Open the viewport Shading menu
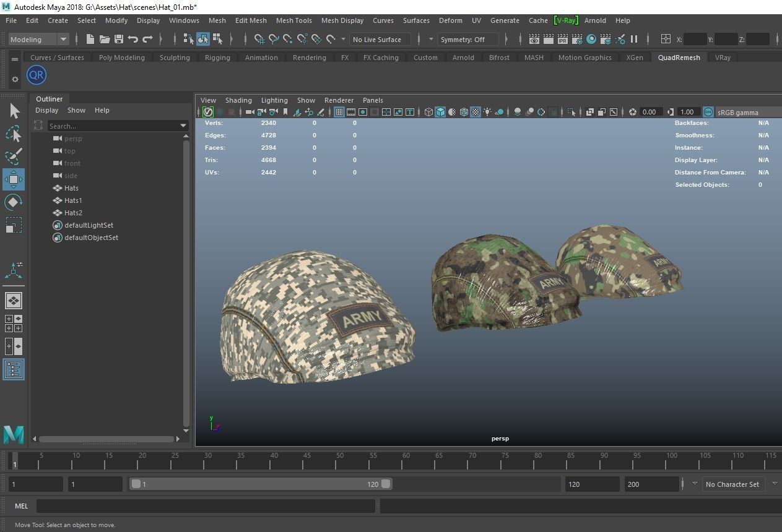782x532 pixels. [x=238, y=100]
